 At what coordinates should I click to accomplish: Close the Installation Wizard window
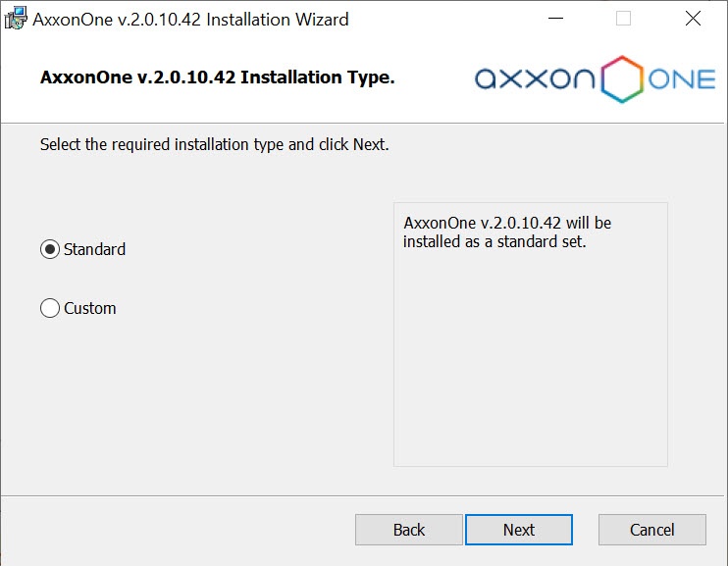[x=693, y=19]
